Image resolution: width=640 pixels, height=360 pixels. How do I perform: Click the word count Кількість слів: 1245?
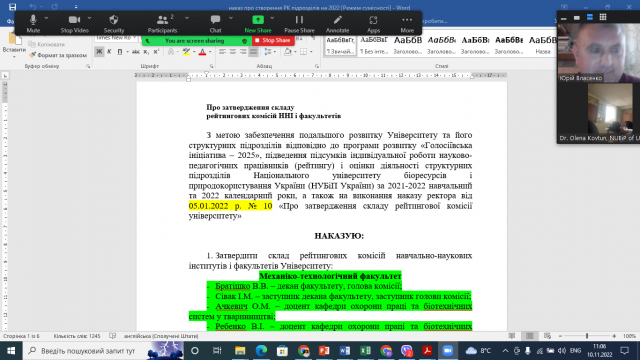(x=77, y=336)
